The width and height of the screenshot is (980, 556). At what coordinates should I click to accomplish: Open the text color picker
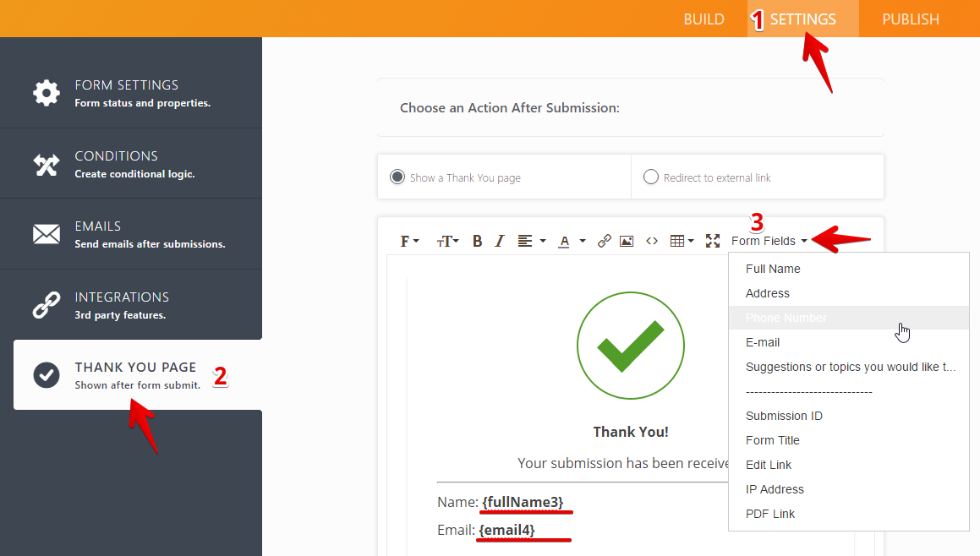(x=565, y=241)
